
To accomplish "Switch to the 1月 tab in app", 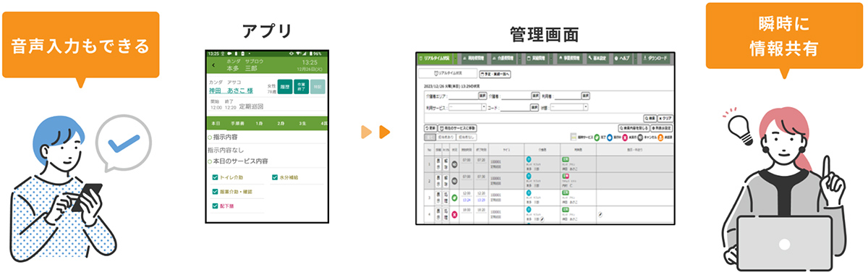I will pyautogui.click(x=259, y=124).
